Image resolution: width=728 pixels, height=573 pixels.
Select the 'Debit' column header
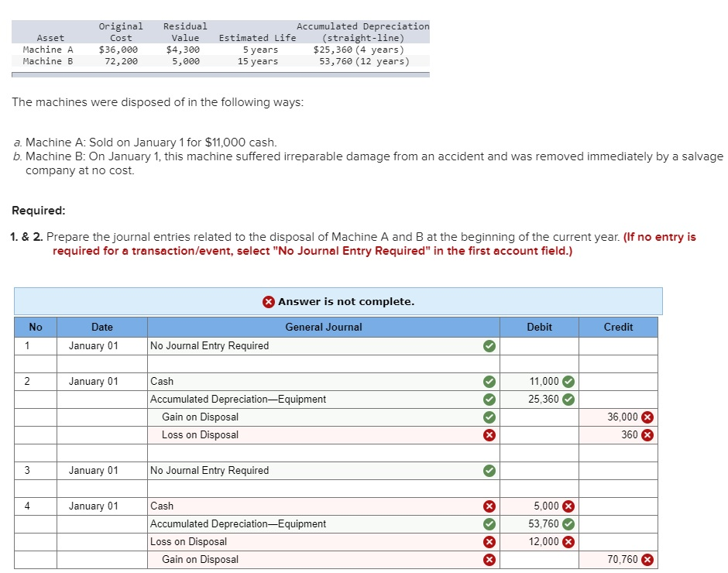point(539,327)
